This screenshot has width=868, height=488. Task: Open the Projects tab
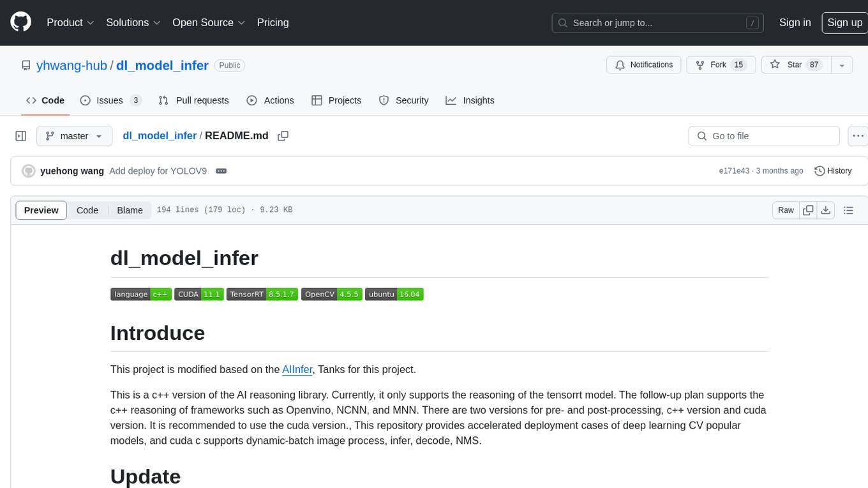336,100
